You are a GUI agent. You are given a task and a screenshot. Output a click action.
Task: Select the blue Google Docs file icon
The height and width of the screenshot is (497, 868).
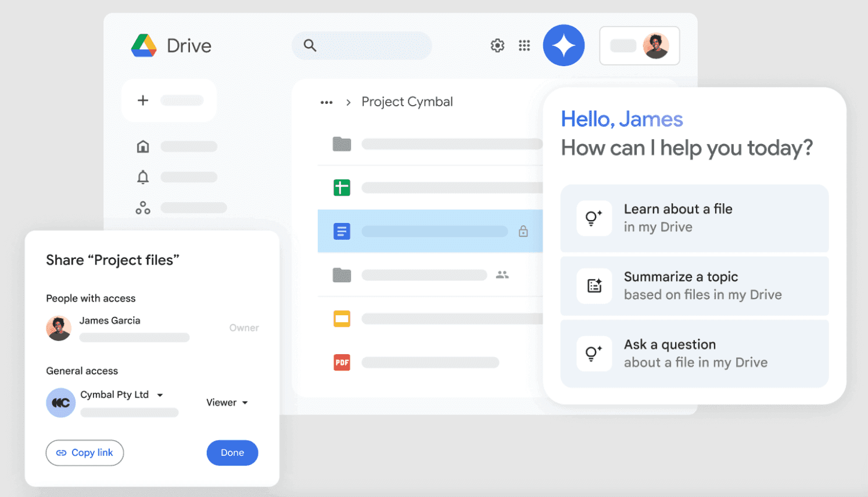coord(342,231)
